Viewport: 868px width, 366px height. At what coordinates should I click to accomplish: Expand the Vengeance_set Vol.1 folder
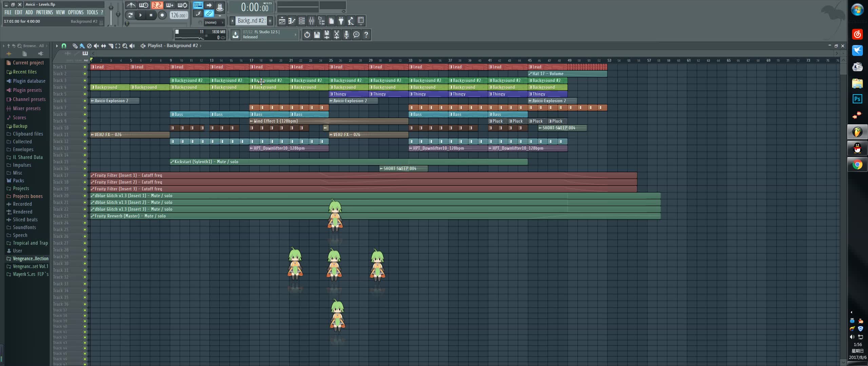[31, 266]
